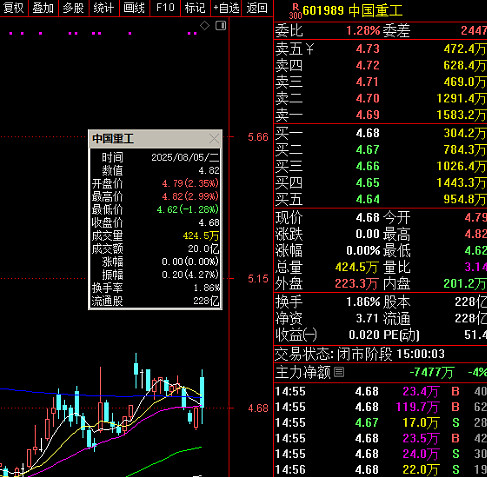Select the 卖五 price 4.73
487x477 pixels.
pos(368,49)
